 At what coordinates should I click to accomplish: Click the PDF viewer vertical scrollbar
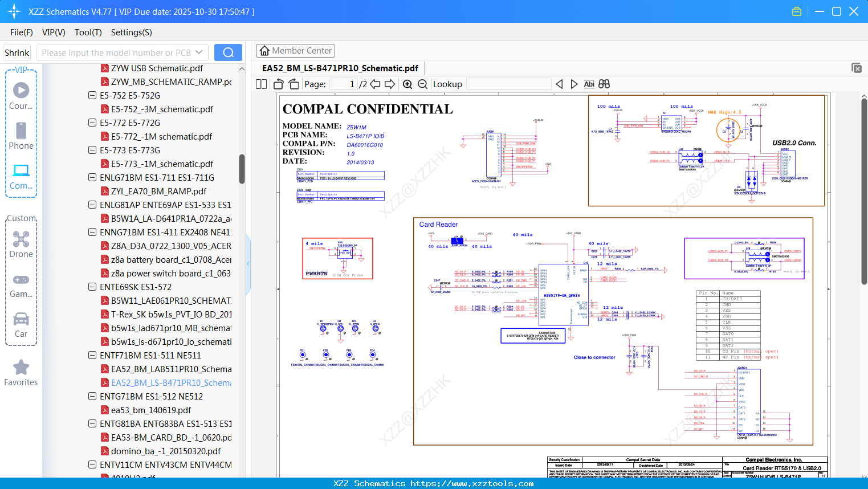864,191
